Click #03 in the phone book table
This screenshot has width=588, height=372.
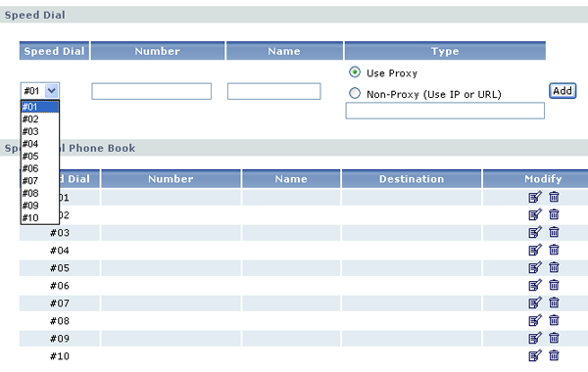pos(60,233)
